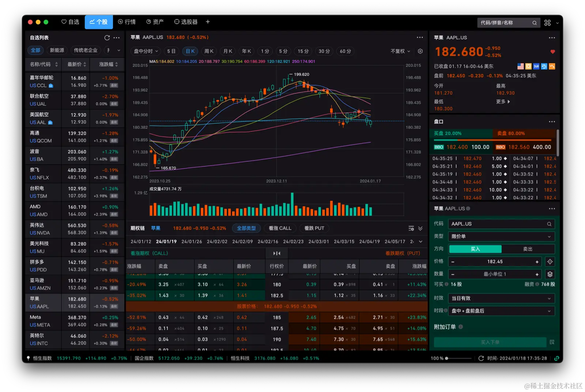Click the order preview icon beside 买入下单

tap(552, 342)
